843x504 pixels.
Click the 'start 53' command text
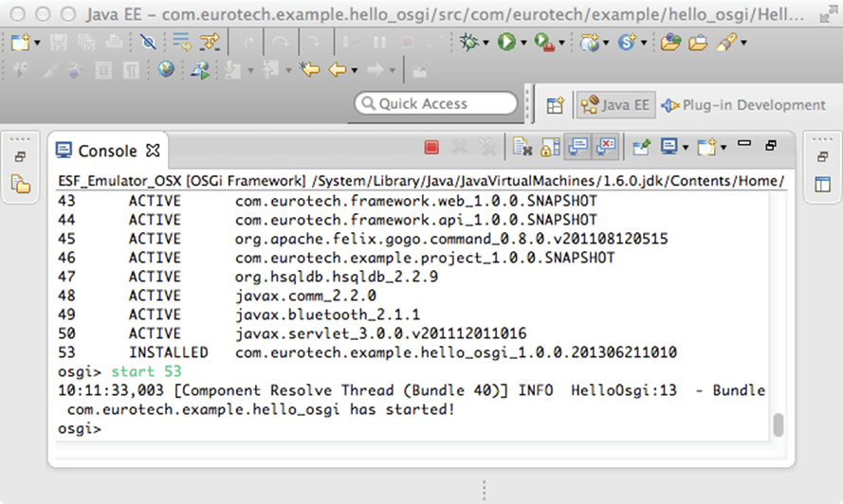tap(146, 371)
